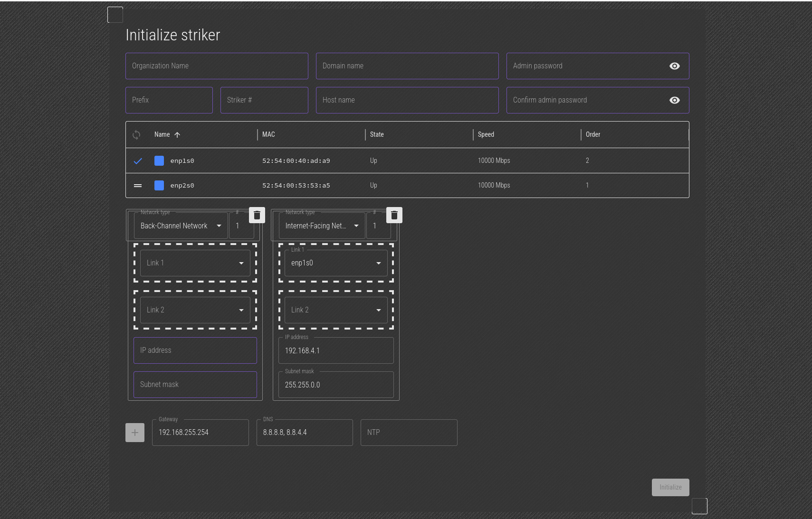Show the Admin password text

click(x=675, y=66)
